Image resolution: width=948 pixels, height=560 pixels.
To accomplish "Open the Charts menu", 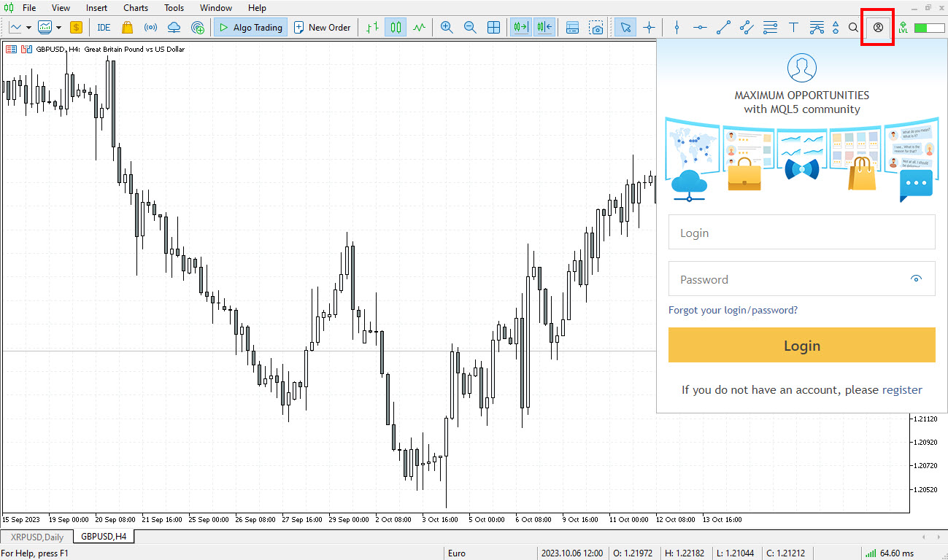I will point(135,8).
